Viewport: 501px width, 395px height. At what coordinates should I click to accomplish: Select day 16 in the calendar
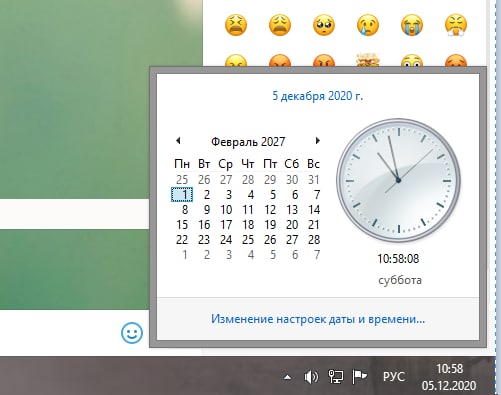pyautogui.click(x=204, y=225)
